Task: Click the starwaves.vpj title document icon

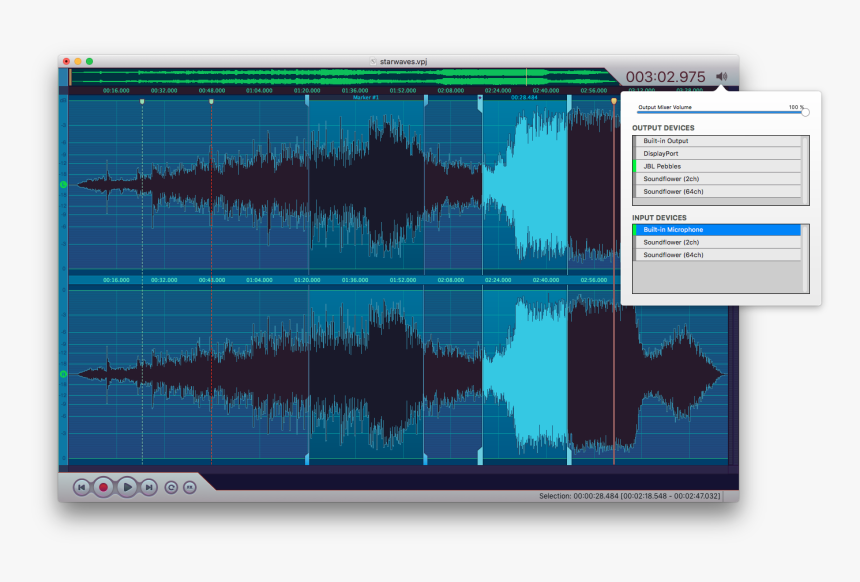Action: (x=374, y=61)
